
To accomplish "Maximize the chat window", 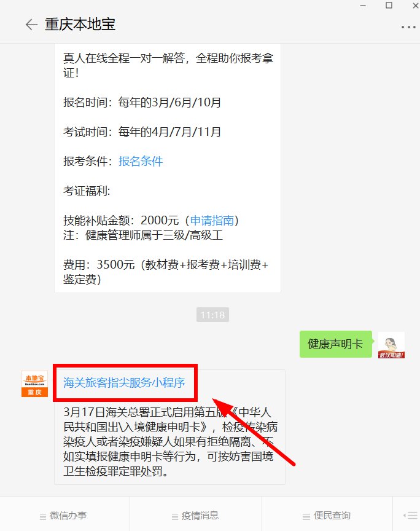I will pyautogui.click(x=389, y=6).
